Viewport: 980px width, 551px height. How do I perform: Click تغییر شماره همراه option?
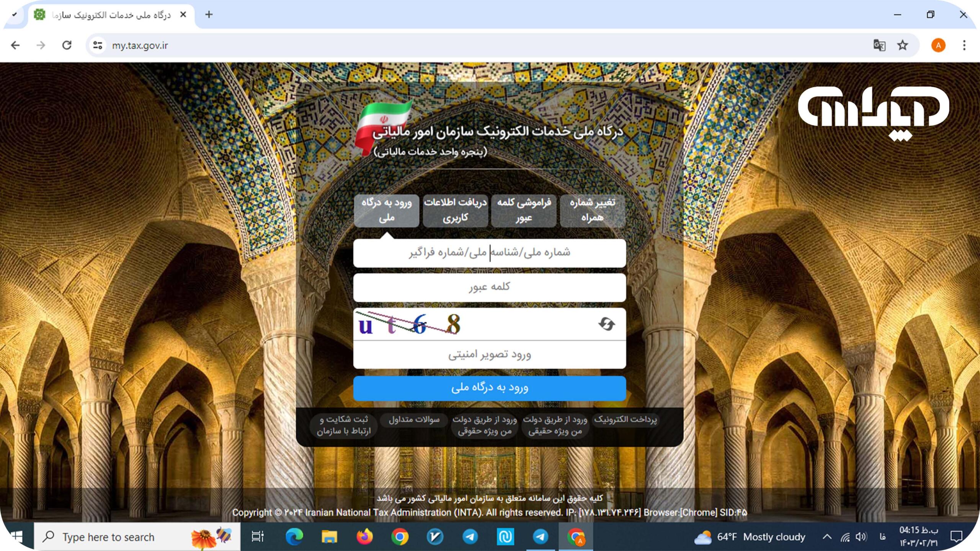pos(591,209)
